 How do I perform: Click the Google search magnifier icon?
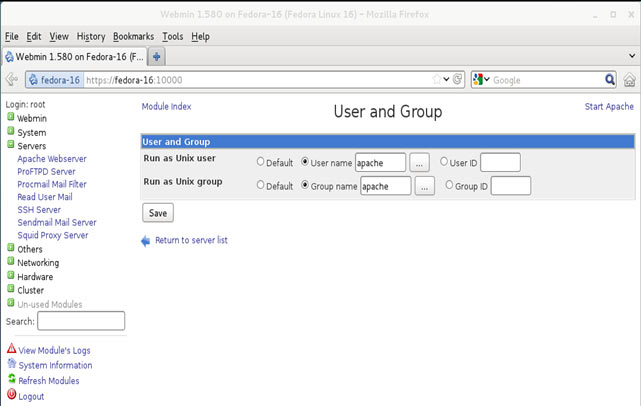pos(610,79)
